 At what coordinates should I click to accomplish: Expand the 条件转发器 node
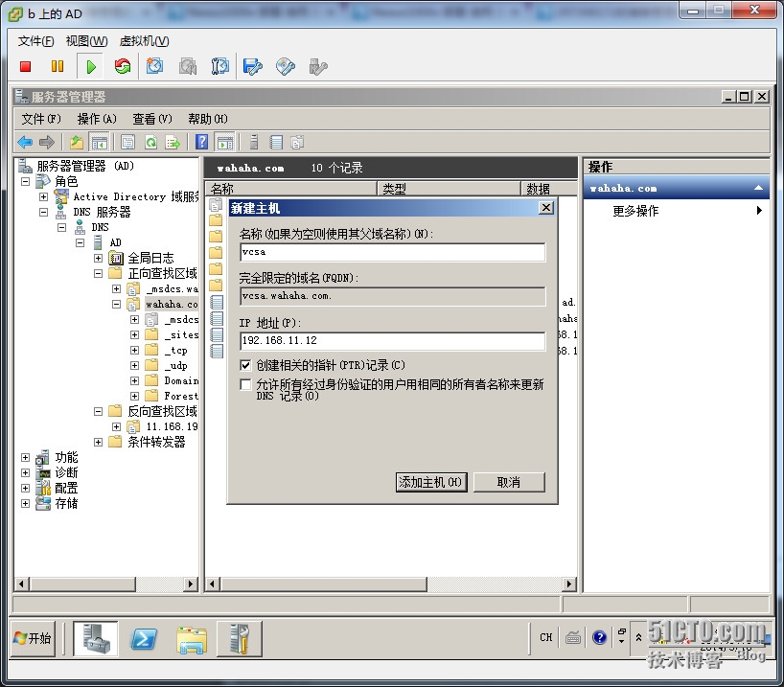(99, 443)
